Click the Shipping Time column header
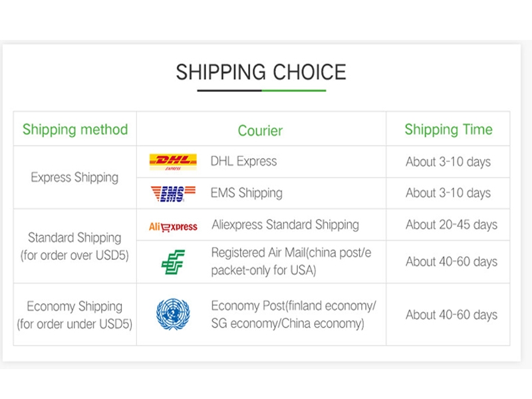The image size is (532, 399). 448,129
